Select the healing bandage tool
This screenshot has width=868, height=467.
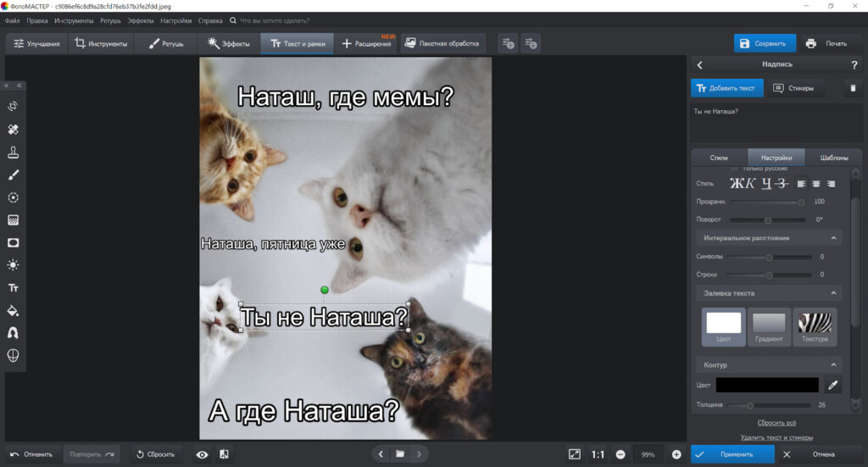(x=14, y=130)
